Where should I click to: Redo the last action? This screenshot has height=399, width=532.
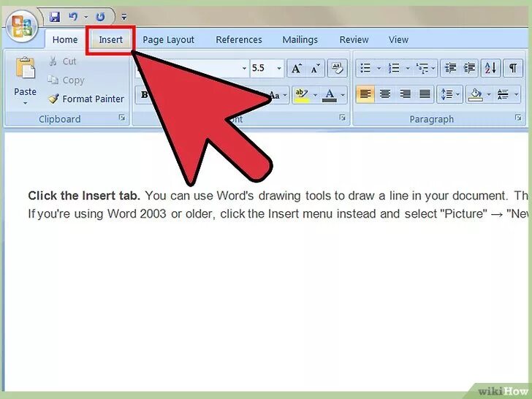[100, 17]
